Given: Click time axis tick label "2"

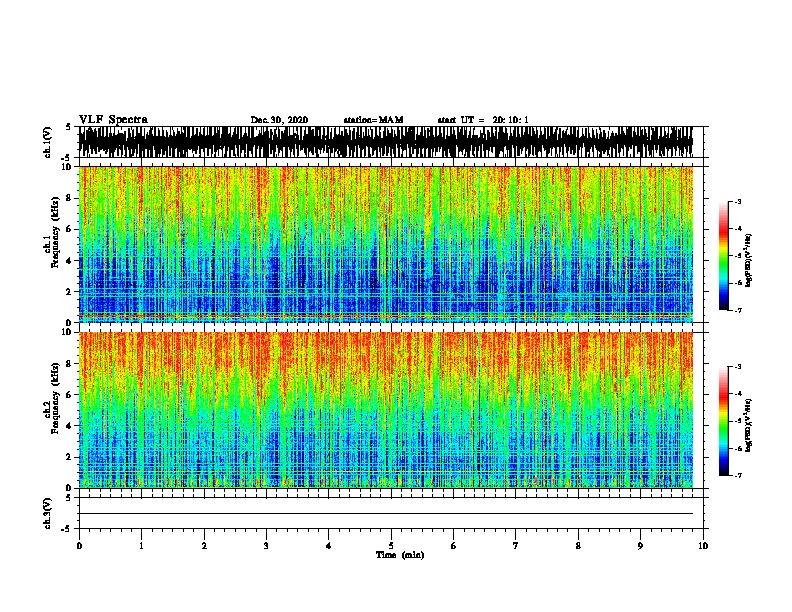Looking at the screenshot, I should (204, 546).
